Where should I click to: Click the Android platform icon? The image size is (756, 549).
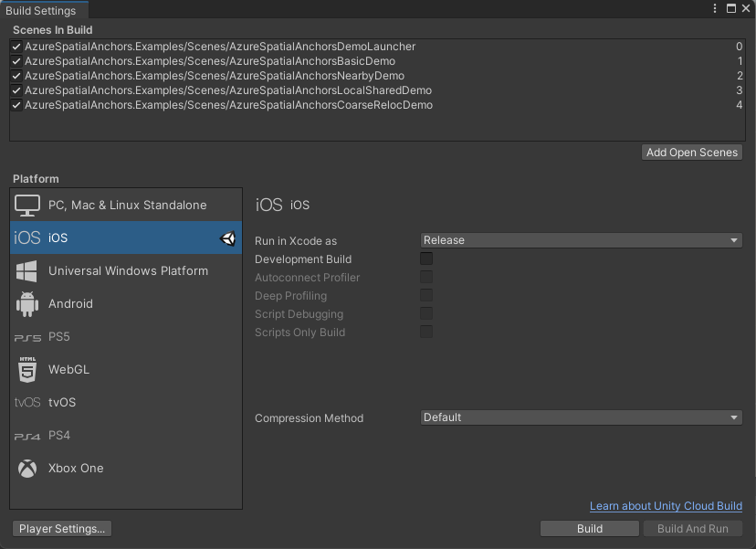pyautogui.click(x=26, y=303)
